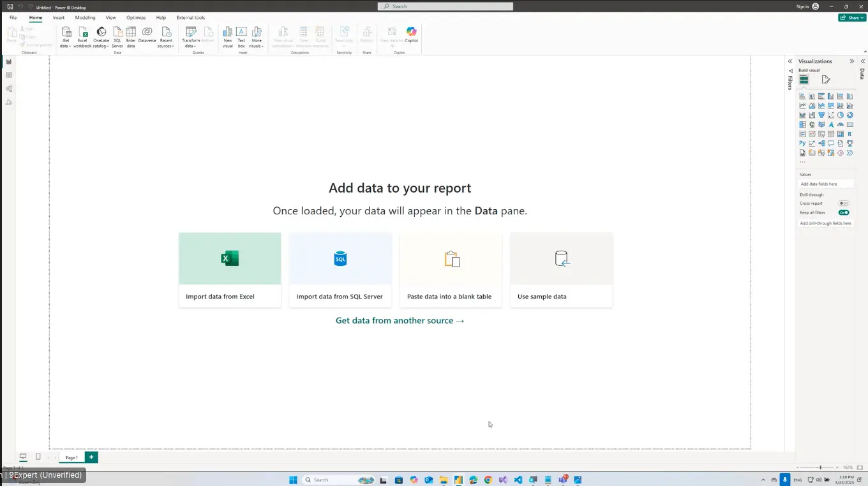Open the File menu
The width and height of the screenshot is (868, 486).
[13, 18]
